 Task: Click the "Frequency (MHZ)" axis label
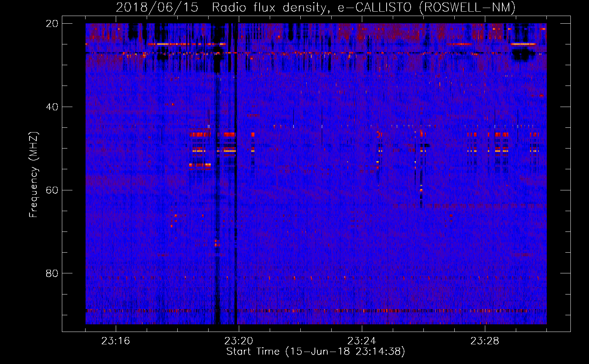coord(33,175)
